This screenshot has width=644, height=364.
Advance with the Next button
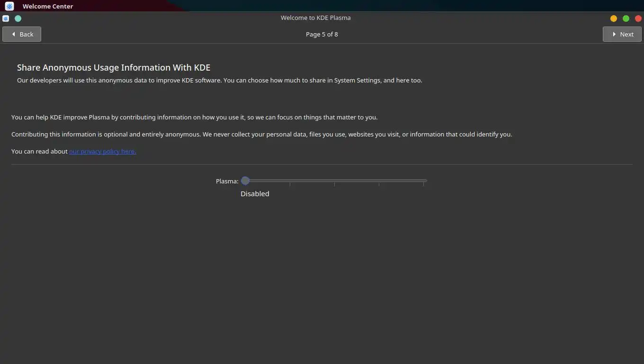coord(622,34)
